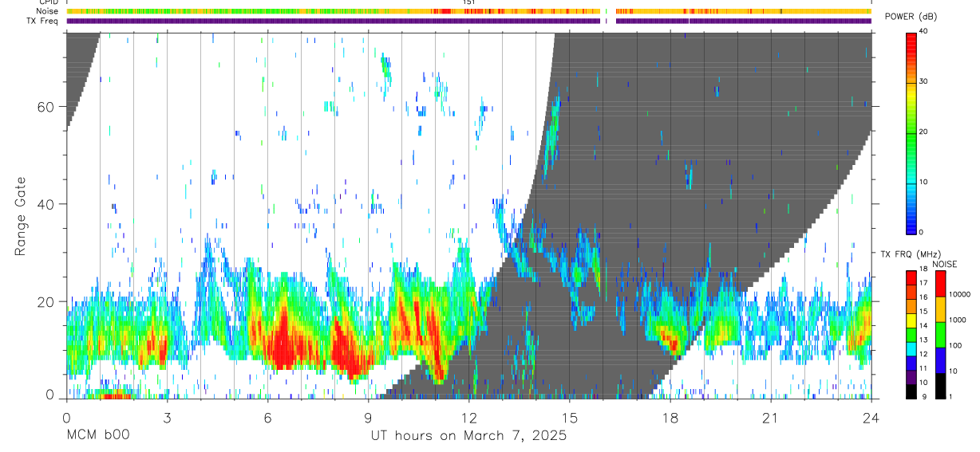The height and width of the screenshot is (452, 980).
Task: Click the 12 hour tick label
Action: (468, 418)
